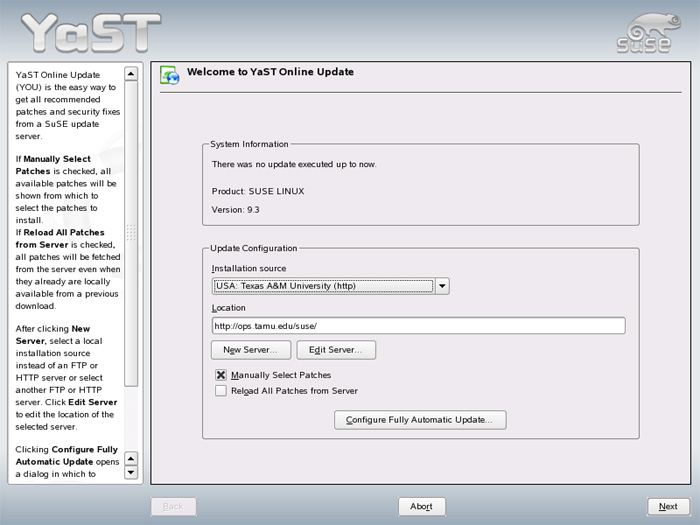This screenshot has height=525, width=700.
Task: Click into the Location URL field
Action: pyautogui.click(x=418, y=326)
